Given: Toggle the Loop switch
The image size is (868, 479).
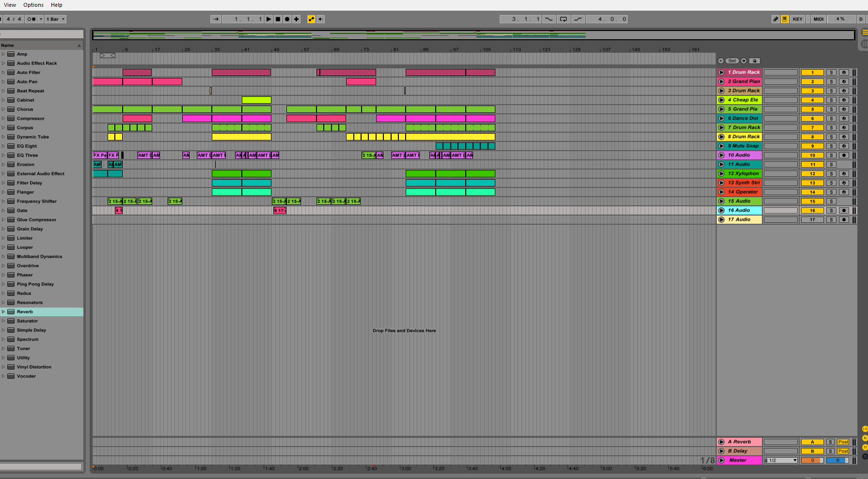Looking at the screenshot, I should [563, 19].
